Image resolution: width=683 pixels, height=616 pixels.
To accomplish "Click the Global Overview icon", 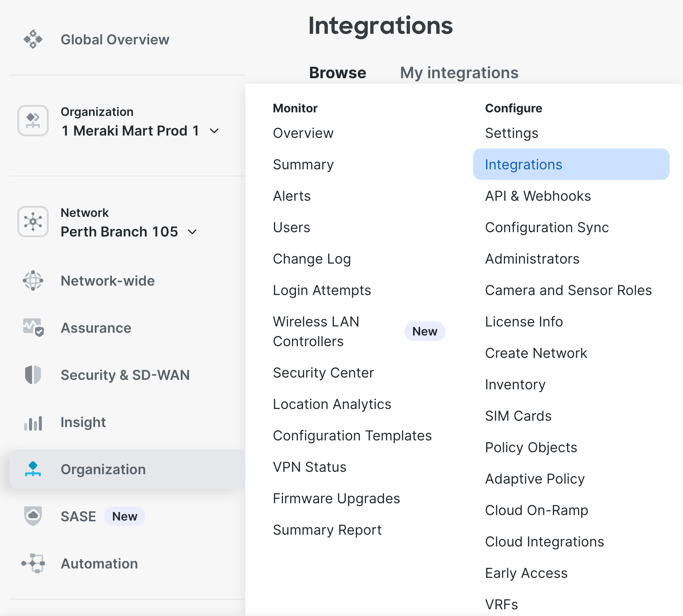I will click(33, 39).
